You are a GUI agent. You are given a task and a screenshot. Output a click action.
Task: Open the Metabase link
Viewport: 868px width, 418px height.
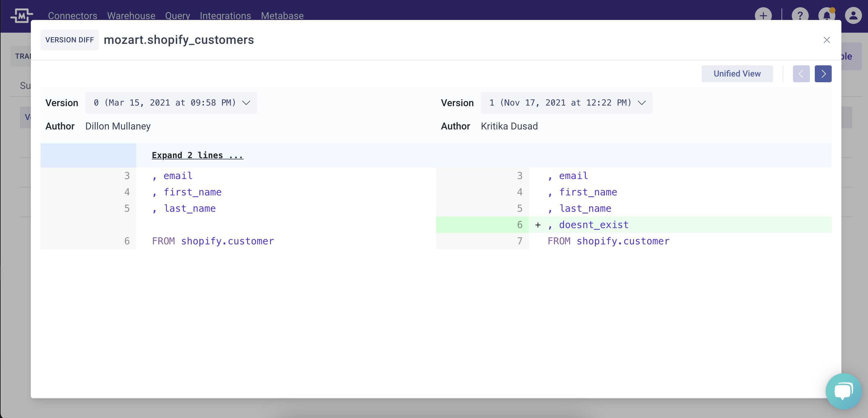(282, 15)
